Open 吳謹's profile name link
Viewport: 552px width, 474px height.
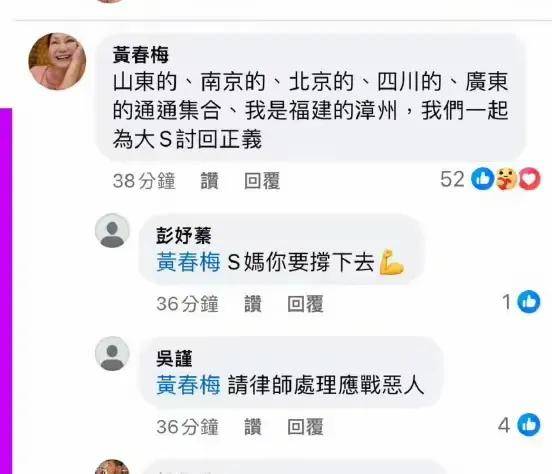[175, 359]
